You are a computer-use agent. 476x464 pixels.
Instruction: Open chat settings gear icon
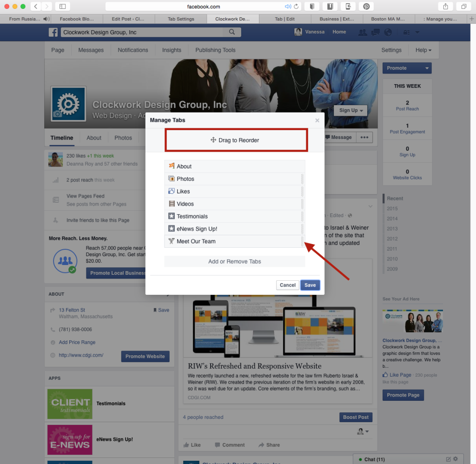point(456,459)
